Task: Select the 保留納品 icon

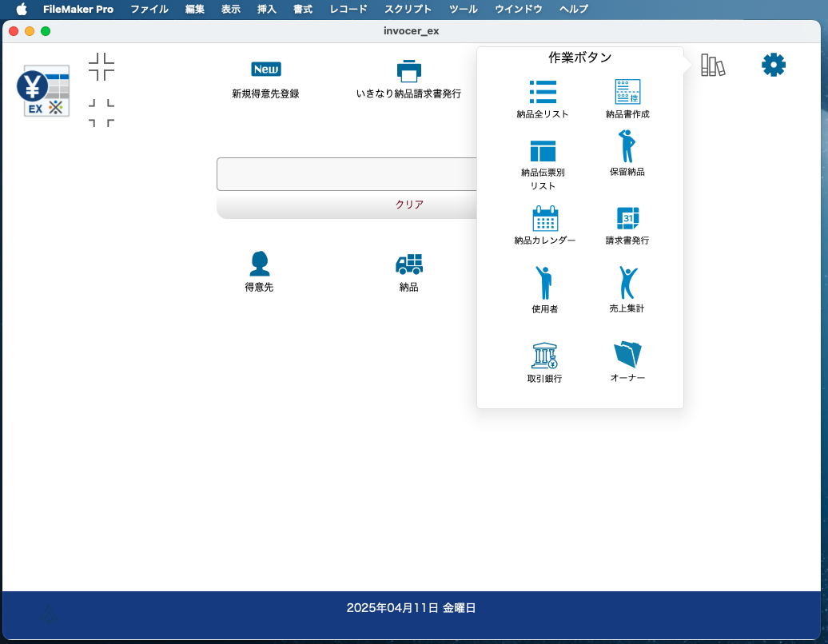Action: (627, 148)
